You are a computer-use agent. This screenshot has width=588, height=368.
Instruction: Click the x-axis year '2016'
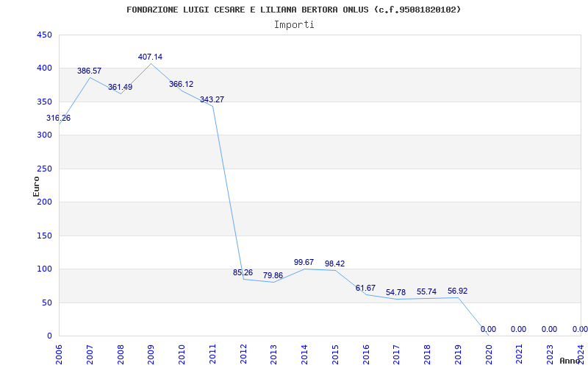pyautogui.click(x=366, y=355)
